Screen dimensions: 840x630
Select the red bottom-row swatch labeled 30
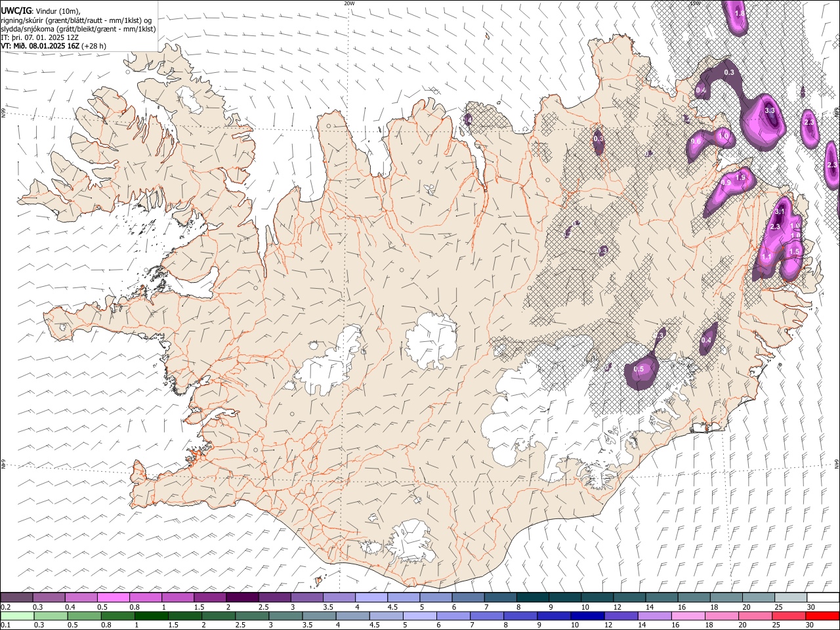pyautogui.click(x=822, y=616)
